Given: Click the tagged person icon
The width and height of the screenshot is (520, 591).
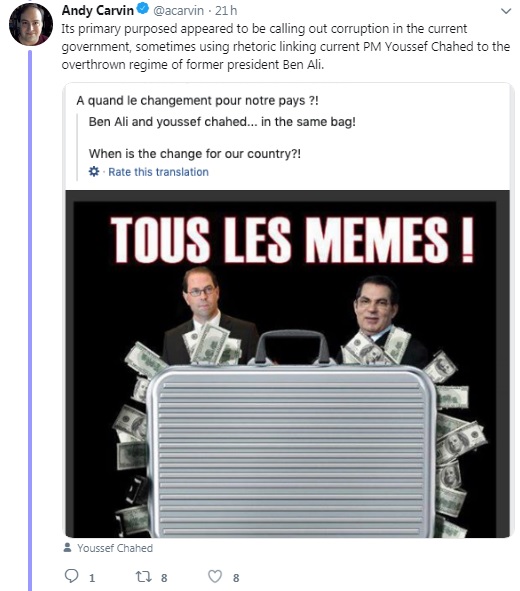Looking at the screenshot, I should pos(67,547).
